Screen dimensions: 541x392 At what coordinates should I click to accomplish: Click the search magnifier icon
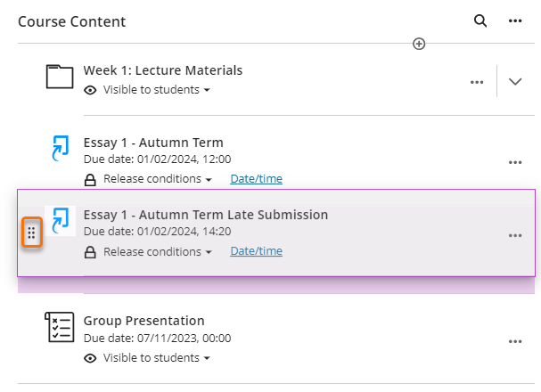click(x=480, y=21)
